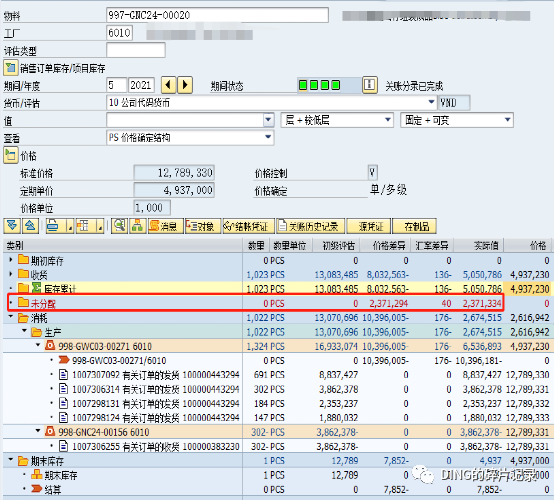
Task: Click the hierarchy structure icon
Action: click(138, 225)
